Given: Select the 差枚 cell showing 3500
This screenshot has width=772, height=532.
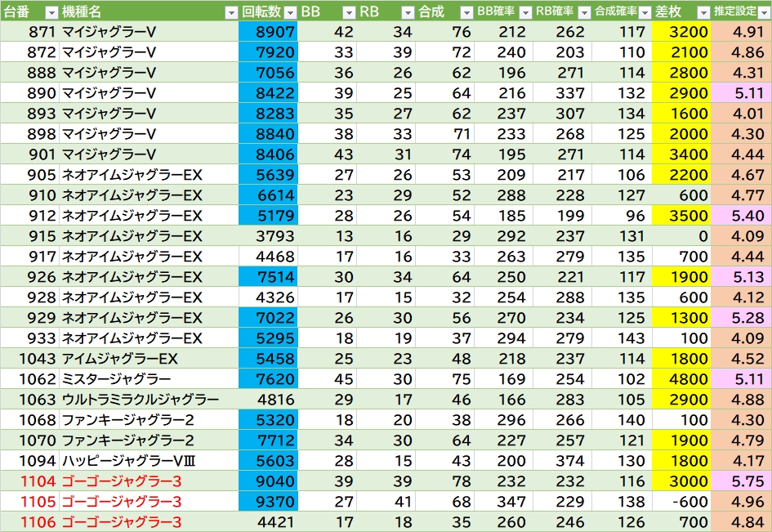Looking at the screenshot, I should pos(681,216).
